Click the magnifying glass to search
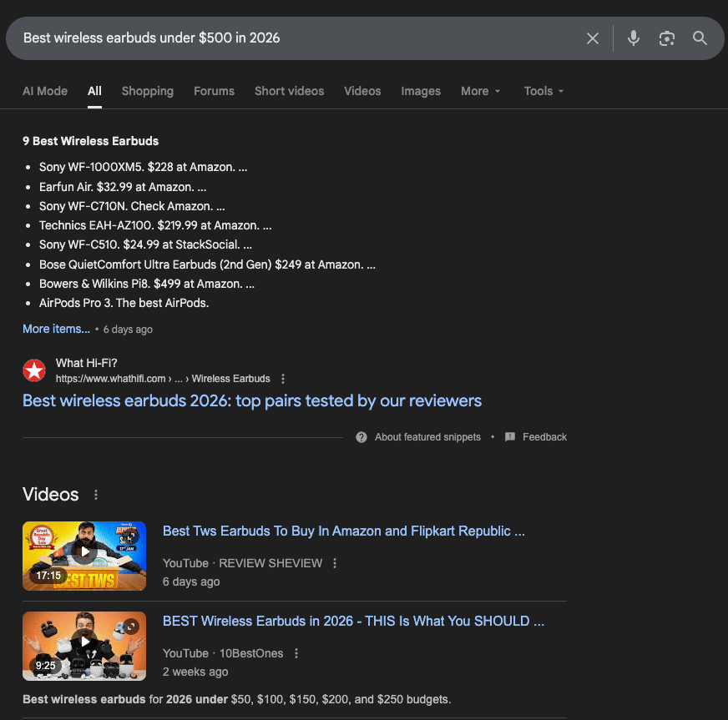Image resolution: width=728 pixels, height=720 pixels. 700,38
